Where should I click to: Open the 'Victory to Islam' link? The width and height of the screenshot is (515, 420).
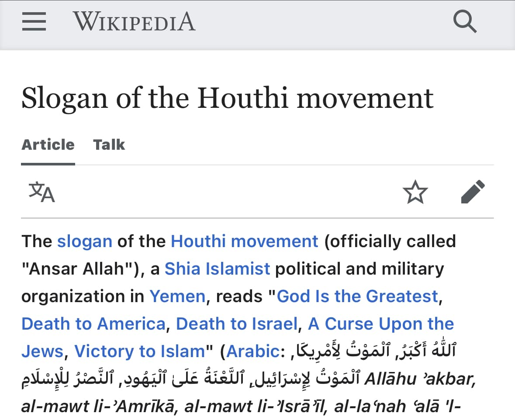[140, 351]
